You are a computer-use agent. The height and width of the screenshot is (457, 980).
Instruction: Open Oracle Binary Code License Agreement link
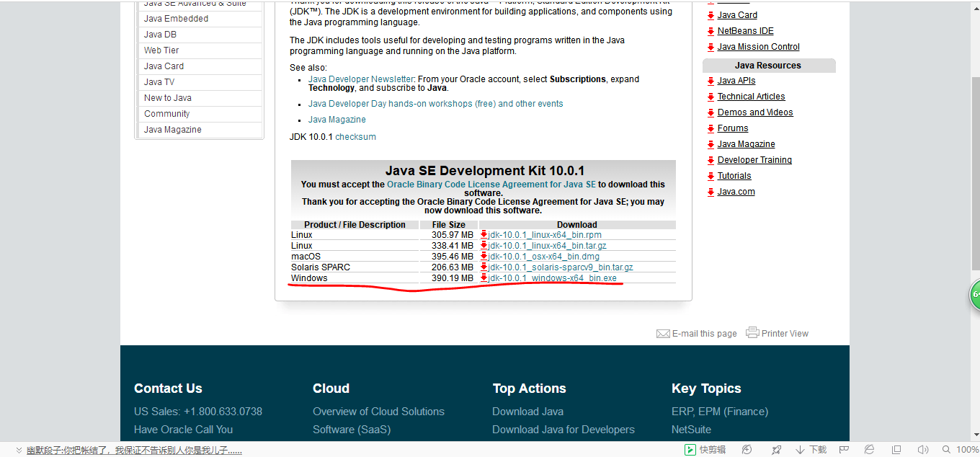[491, 185]
